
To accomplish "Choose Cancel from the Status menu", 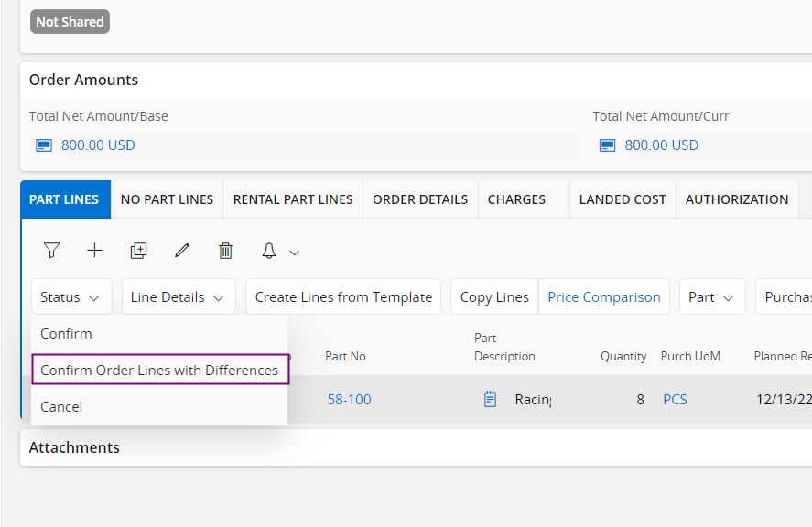I will 61,406.
